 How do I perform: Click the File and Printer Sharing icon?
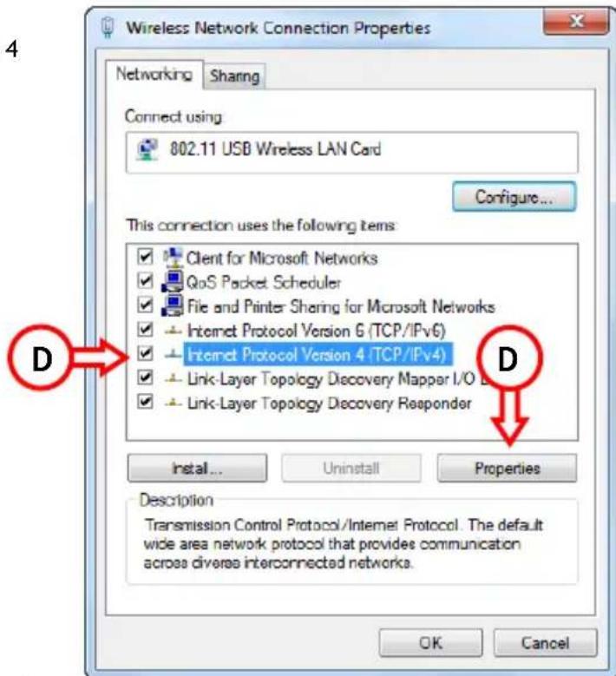[x=173, y=306]
